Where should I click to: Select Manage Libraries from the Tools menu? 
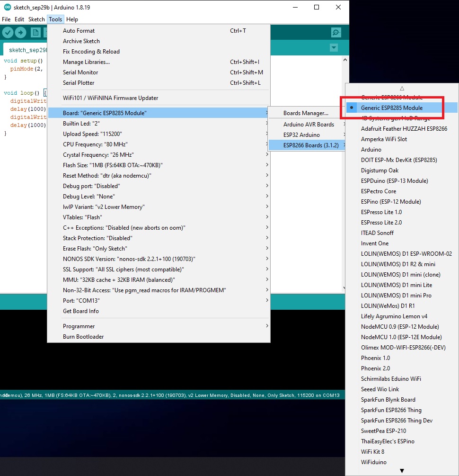click(86, 62)
